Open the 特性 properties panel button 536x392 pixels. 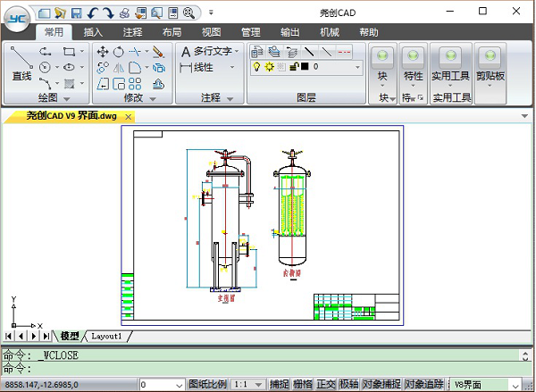[x=413, y=67]
